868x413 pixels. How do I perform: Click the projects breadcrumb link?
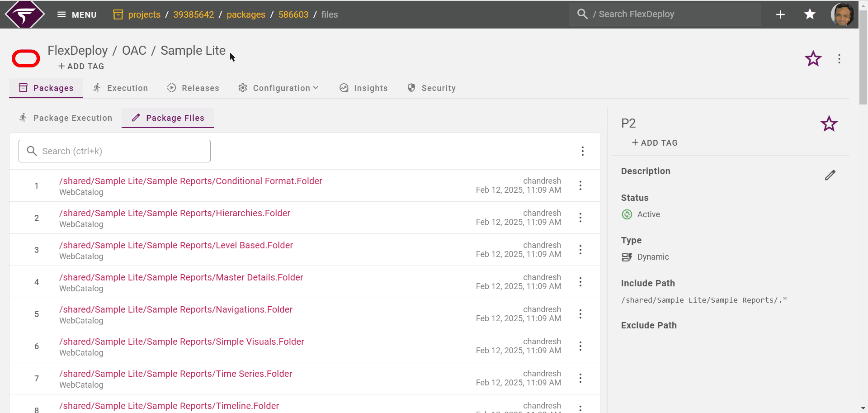pos(144,14)
